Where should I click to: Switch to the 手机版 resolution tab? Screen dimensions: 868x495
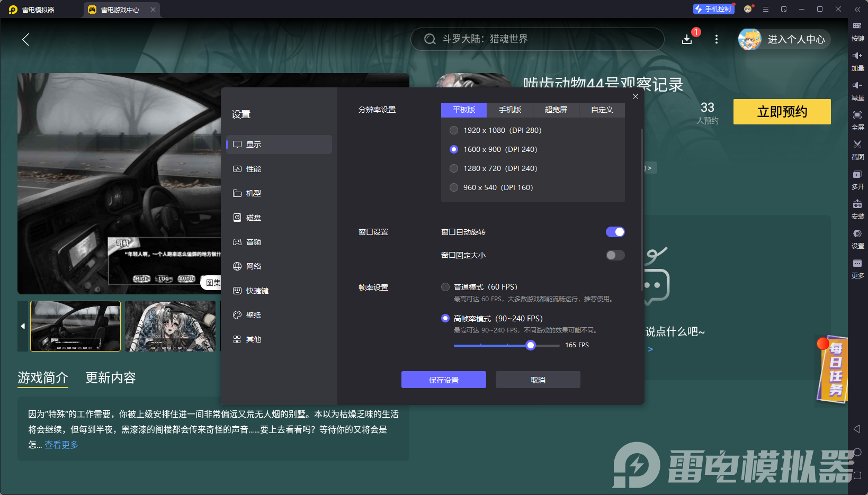pos(509,110)
